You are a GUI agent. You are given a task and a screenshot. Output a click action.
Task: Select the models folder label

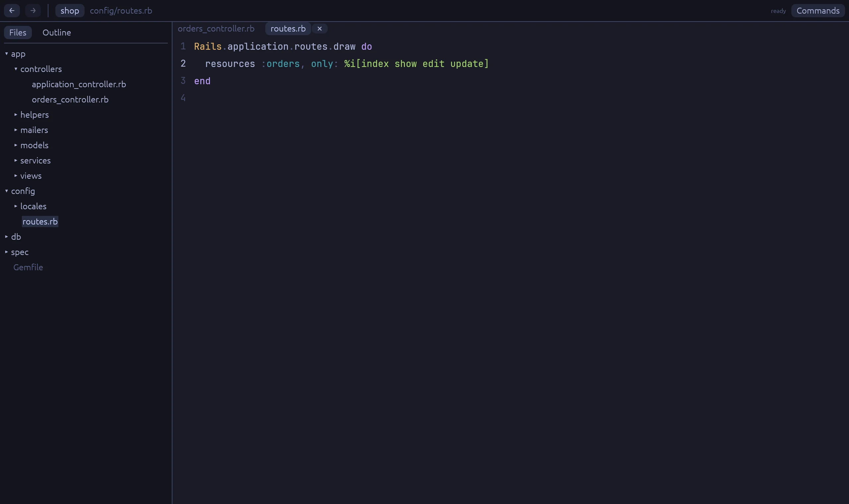pos(34,145)
